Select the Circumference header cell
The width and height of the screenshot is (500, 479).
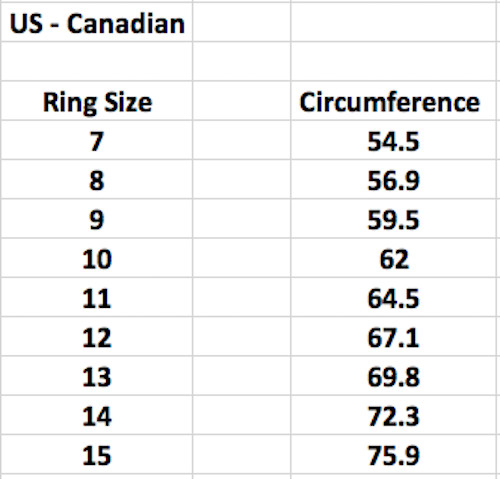click(x=393, y=101)
